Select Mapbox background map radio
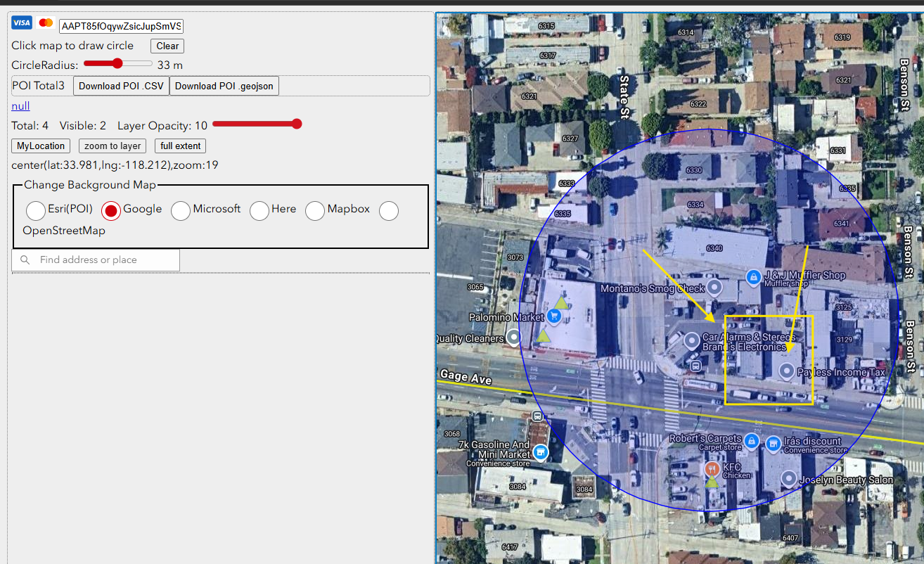The height and width of the screenshot is (564, 924). 315,210
